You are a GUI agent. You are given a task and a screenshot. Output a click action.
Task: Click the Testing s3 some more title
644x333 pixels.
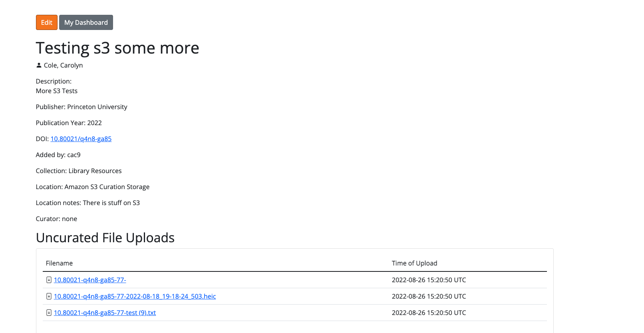tap(117, 48)
